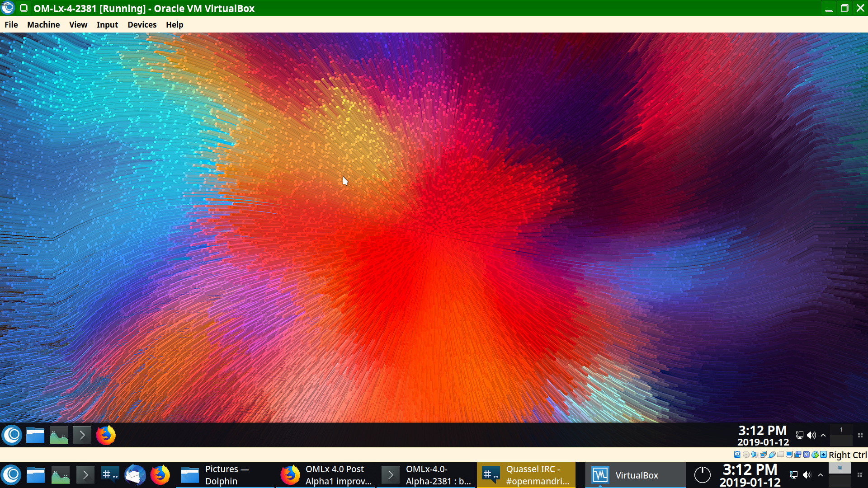This screenshot has height=488, width=868.
Task: Select guest virtual desktop 1 in pager
Action: pos(841,429)
